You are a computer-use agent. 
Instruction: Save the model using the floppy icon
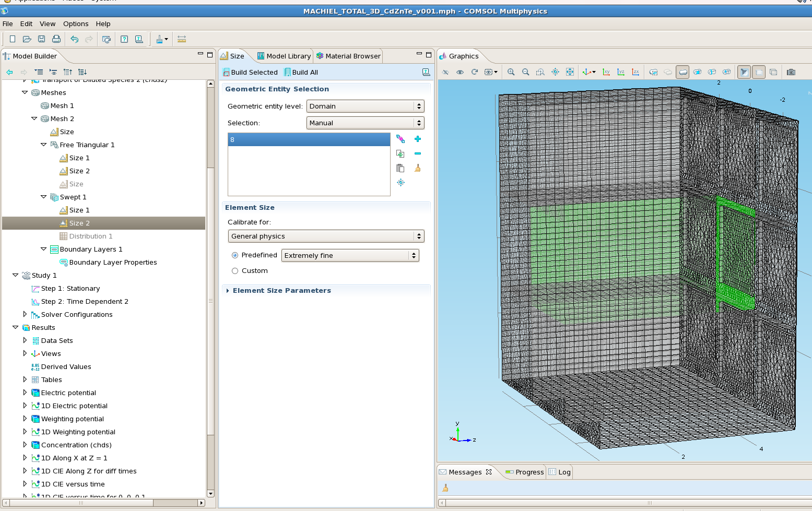42,39
